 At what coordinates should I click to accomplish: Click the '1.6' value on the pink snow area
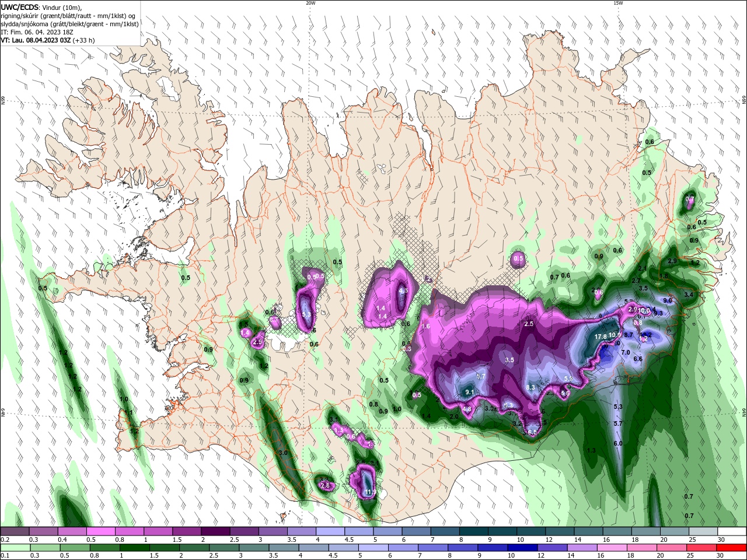pos(425,326)
